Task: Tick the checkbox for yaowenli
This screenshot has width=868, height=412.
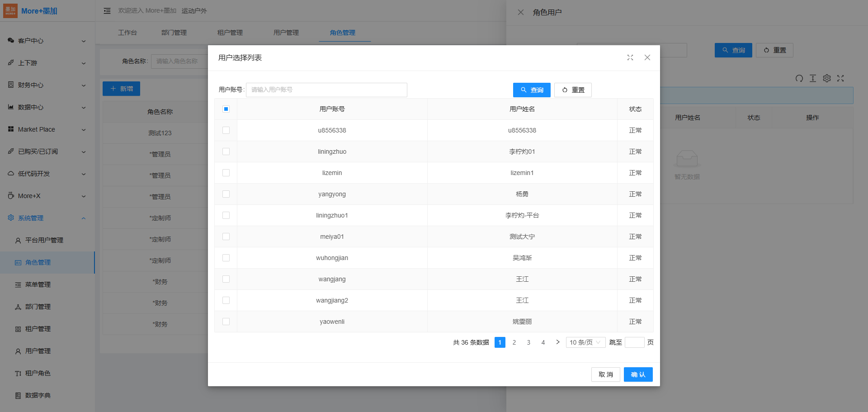Action: (226, 322)
